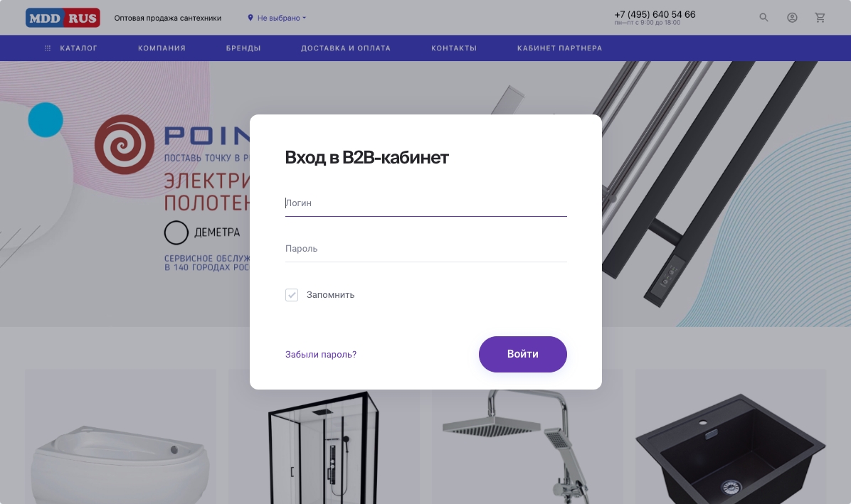Click the blue circle on the banner
The image size is (851, 504).
(46, 119)
